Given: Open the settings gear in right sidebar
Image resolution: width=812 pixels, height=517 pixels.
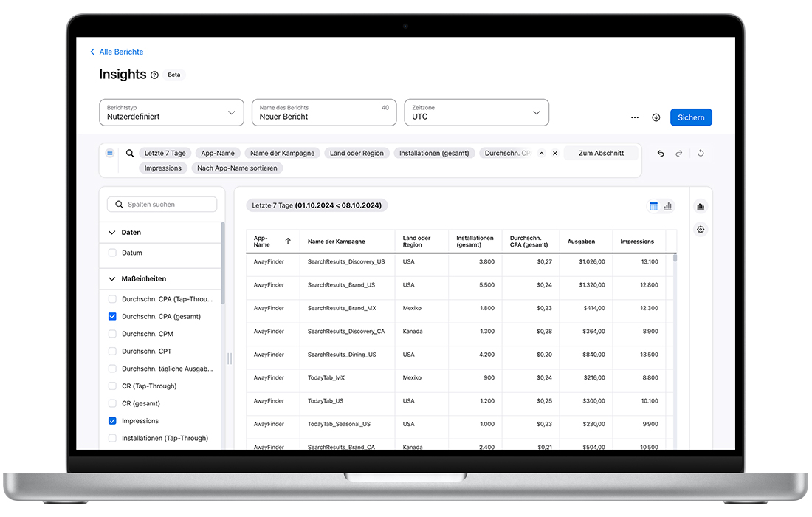Looking at the screenshot, I should click(x=701, y=230).
